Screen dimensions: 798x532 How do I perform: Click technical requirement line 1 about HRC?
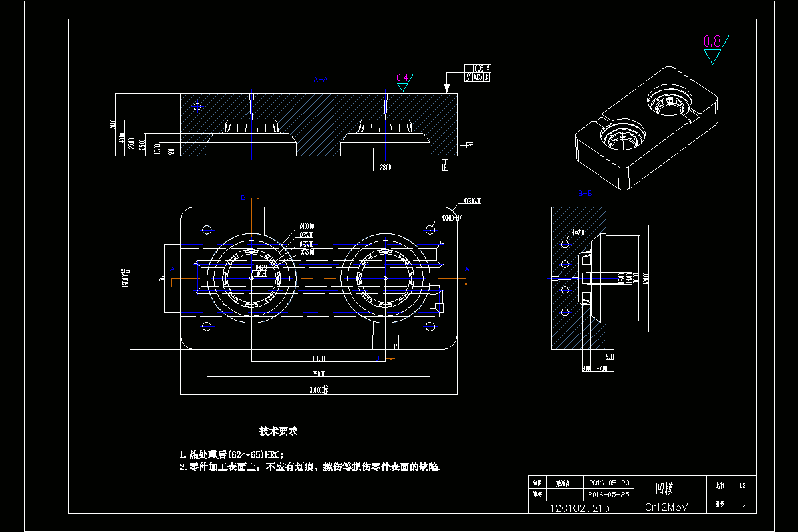tap(231, 454)
